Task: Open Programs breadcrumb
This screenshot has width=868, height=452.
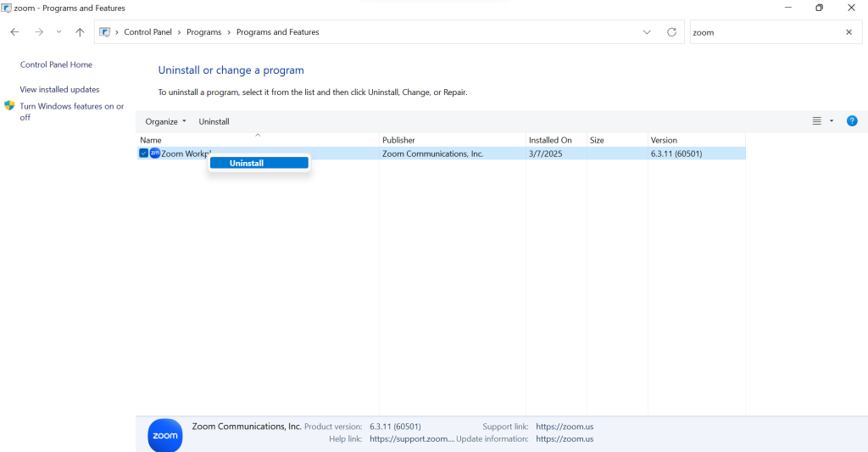Action: click(203, 32)
